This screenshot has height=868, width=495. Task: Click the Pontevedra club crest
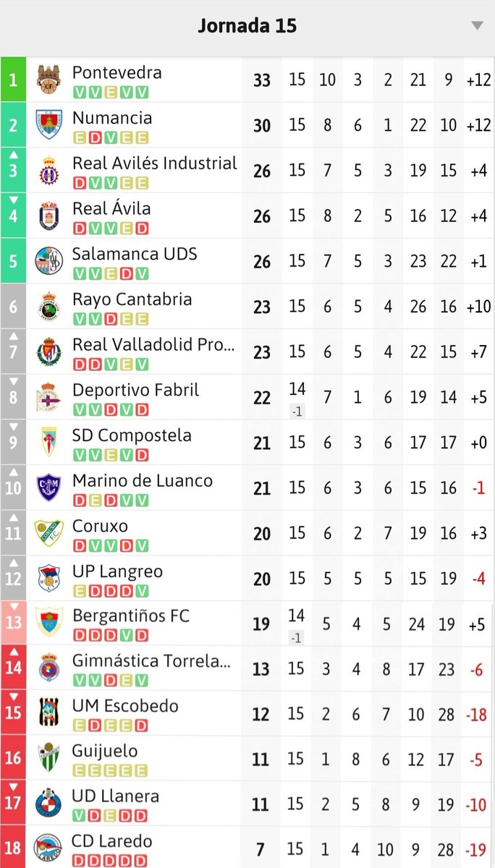(49, 79)
